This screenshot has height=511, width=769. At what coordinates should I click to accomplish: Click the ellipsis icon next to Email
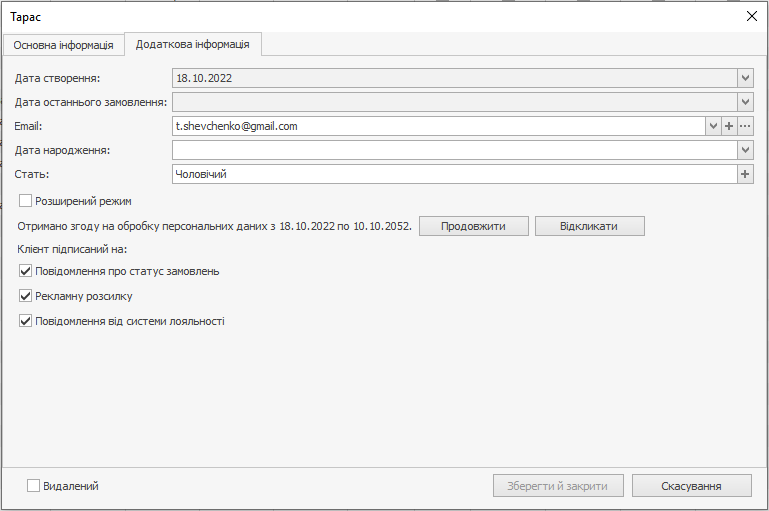(745, 126)
